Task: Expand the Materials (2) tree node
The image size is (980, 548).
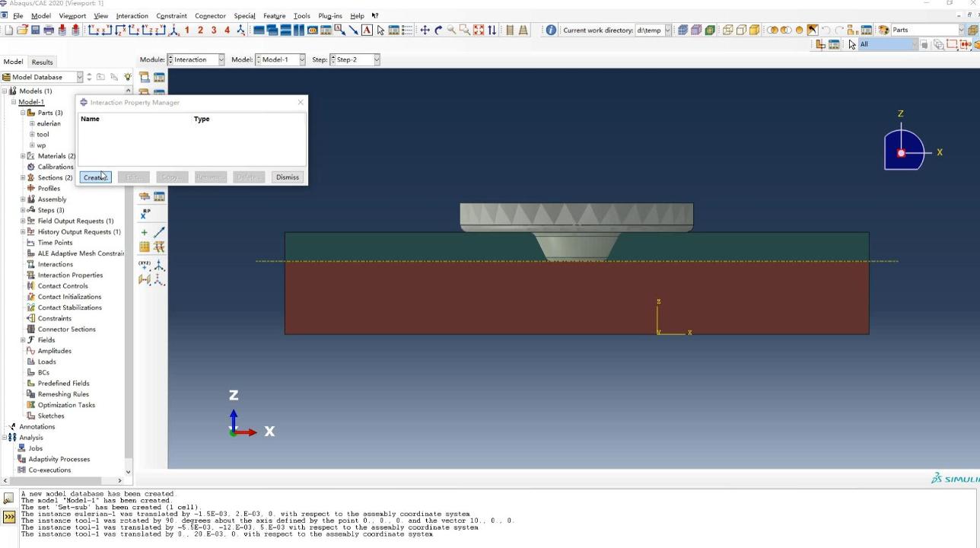Action: tap(23, 156)
